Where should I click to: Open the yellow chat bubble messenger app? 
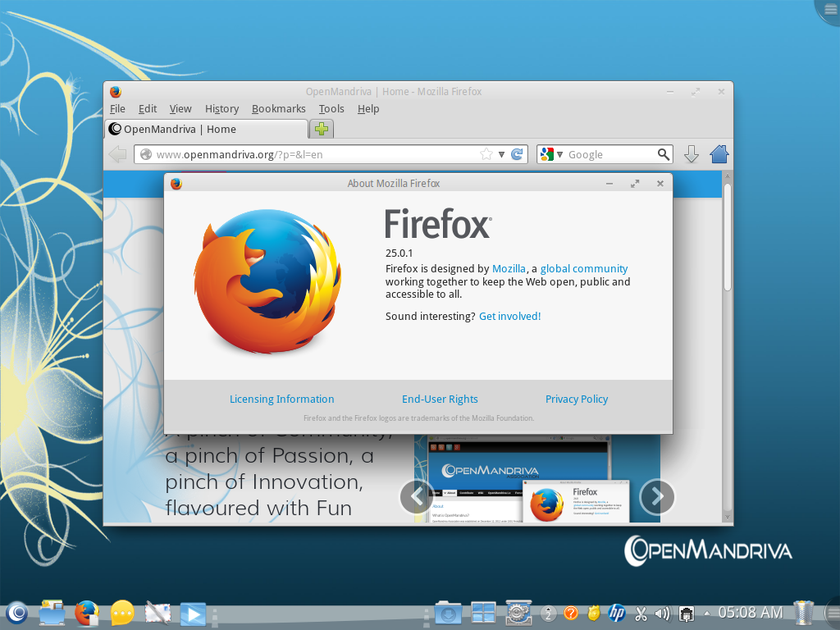122,612
